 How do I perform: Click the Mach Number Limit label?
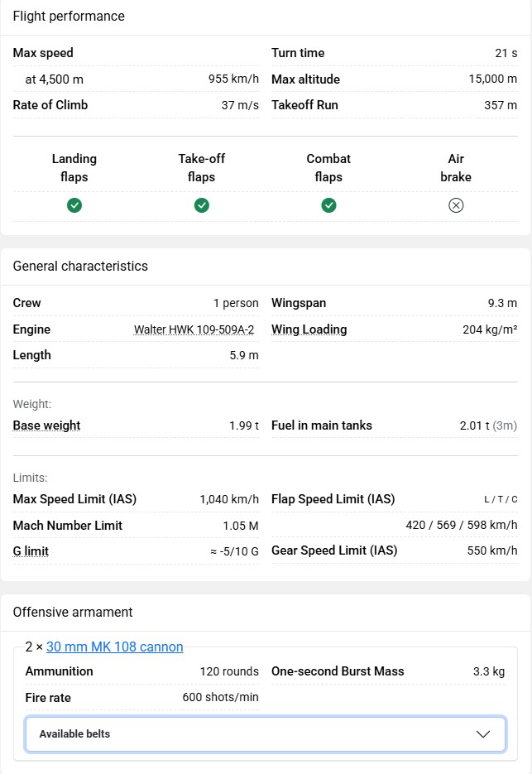pos(68,526)
